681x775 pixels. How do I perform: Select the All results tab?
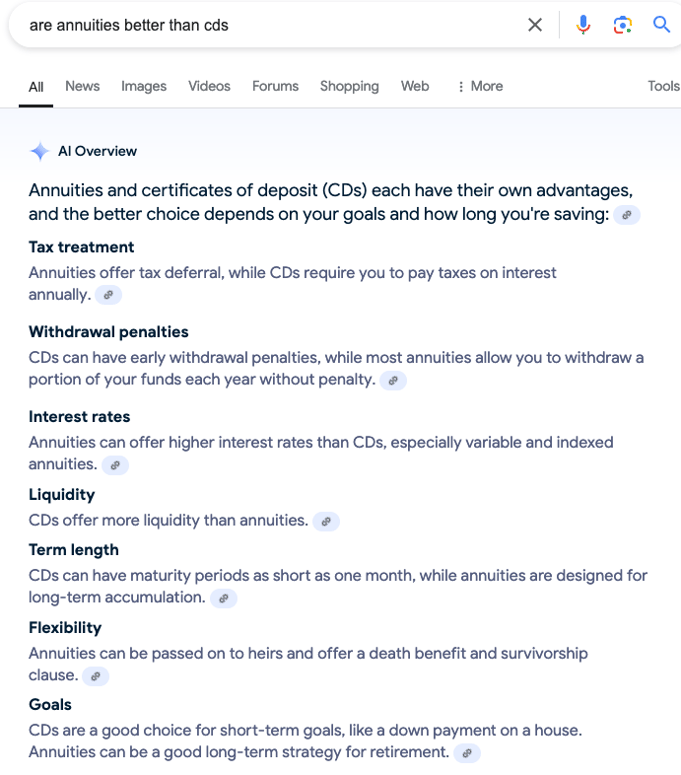click(x=36, y=87)
